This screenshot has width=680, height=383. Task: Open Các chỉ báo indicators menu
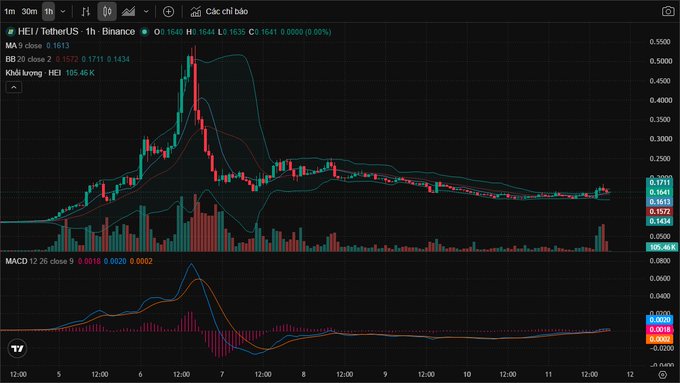(219, 12)
